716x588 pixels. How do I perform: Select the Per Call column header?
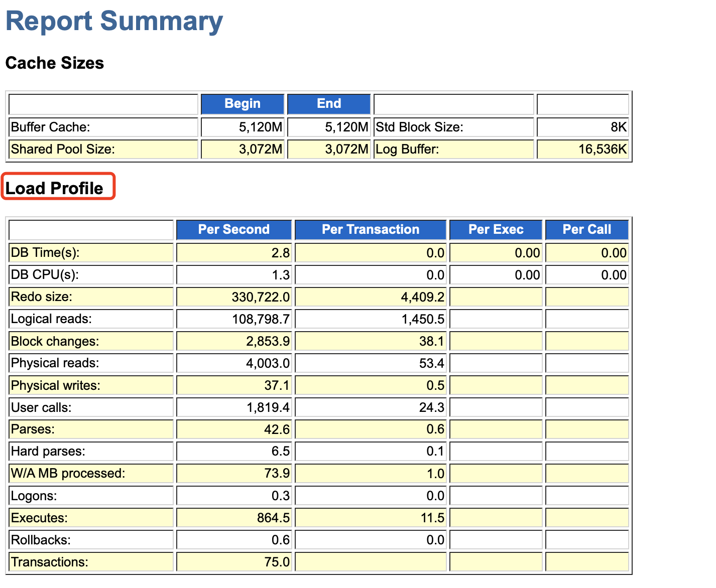[586, 229]
